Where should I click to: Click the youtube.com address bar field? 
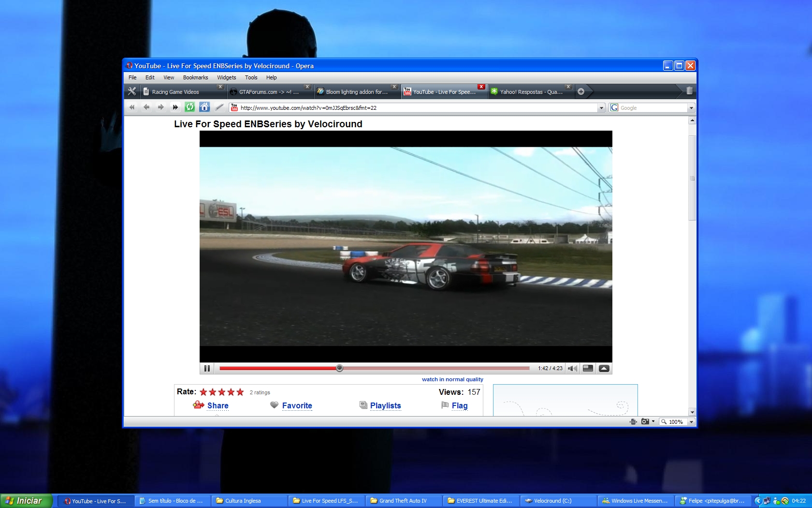tap(418, 108)
